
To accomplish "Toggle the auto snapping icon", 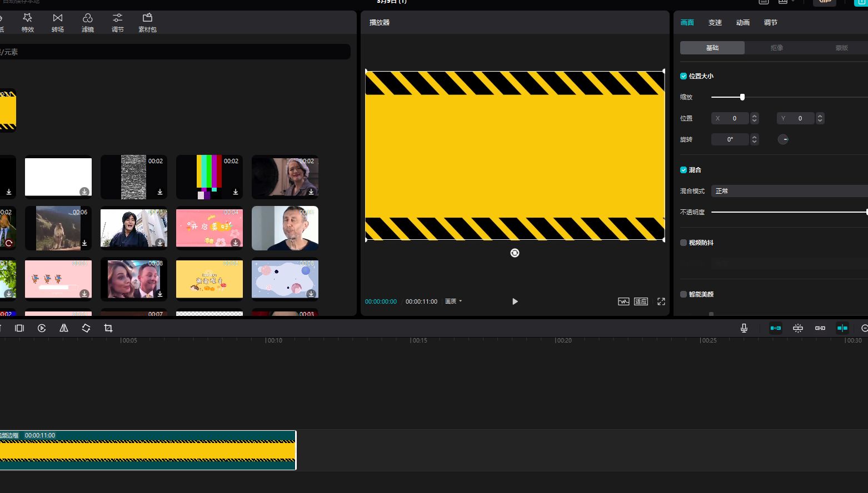I will pos(798,328).
